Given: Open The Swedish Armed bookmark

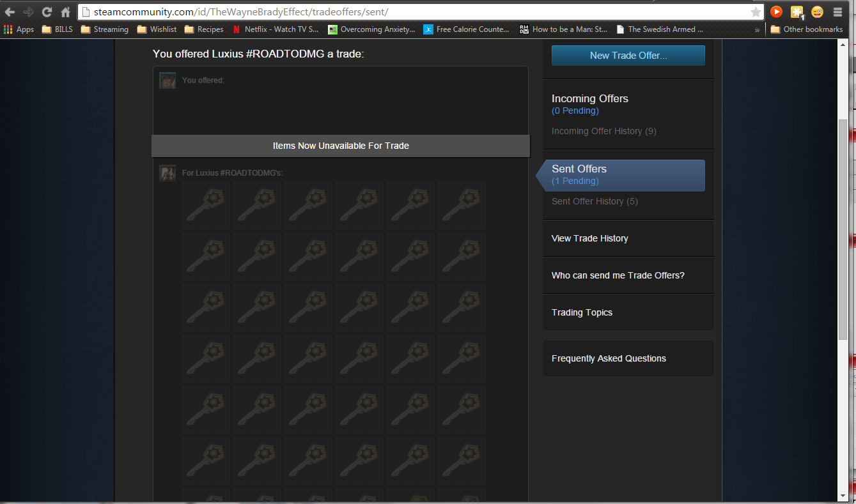Looking at the screenshot, I should pyautogui.click(x=660, y=29).
